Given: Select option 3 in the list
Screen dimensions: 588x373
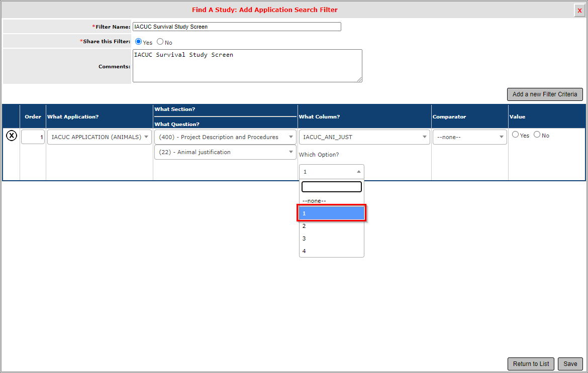Looking at the screenshot, I should pyautogui.click(x=332, y=238).
